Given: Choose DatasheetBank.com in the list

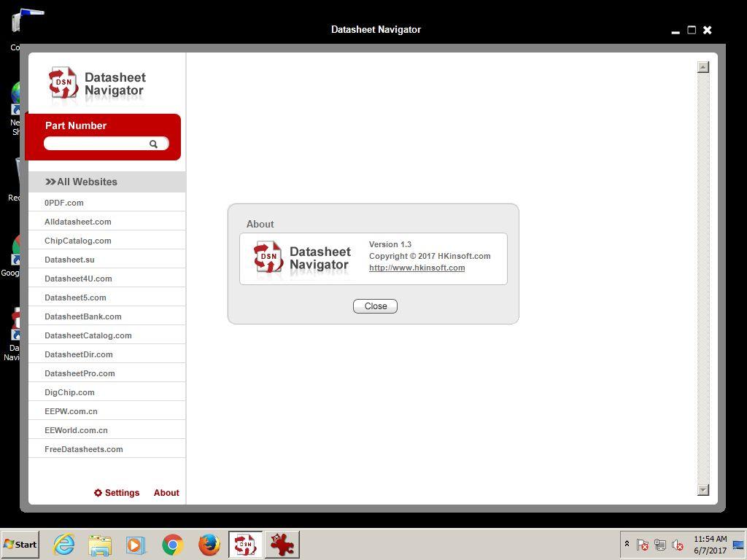Looking at the screenshot, I should pyautogui.click(x=107, y=316).
